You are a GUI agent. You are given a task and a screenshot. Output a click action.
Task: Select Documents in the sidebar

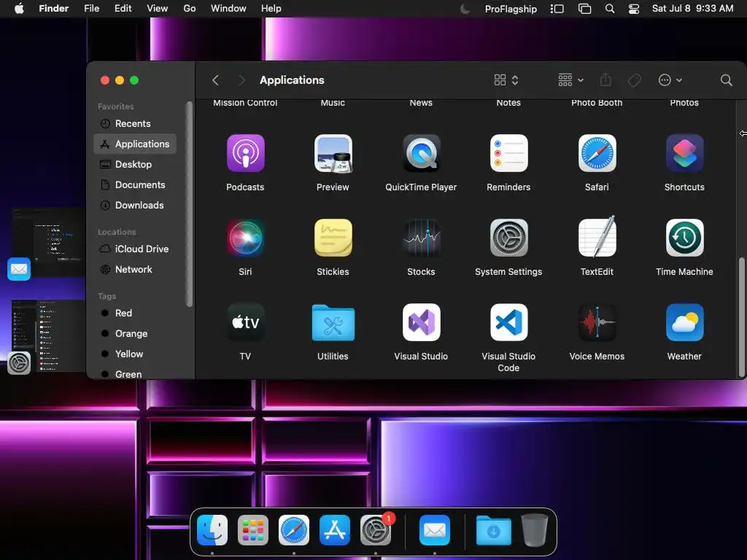tap(135, 184)
